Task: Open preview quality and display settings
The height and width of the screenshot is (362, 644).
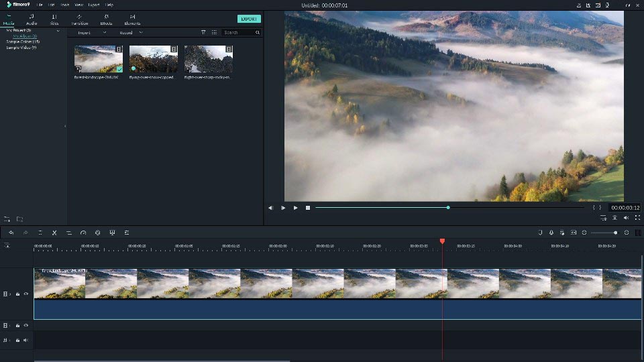Action: 603,218
